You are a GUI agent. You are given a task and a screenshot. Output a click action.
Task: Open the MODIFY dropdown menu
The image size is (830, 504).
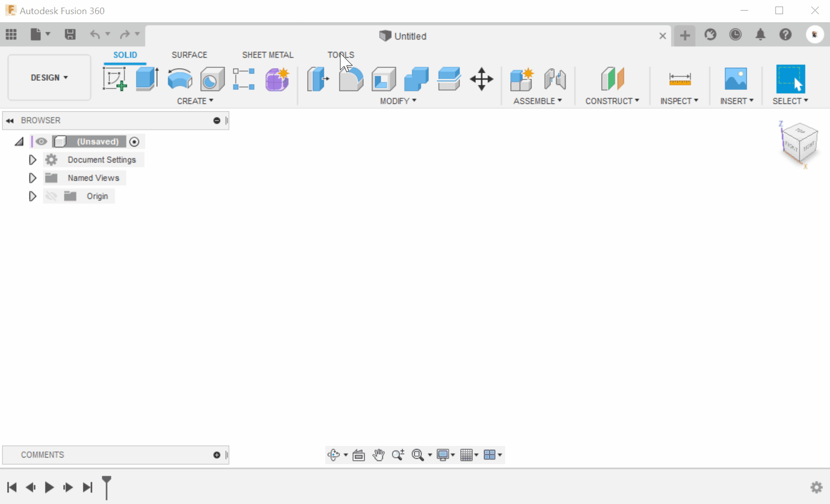[x=399, y=101]
